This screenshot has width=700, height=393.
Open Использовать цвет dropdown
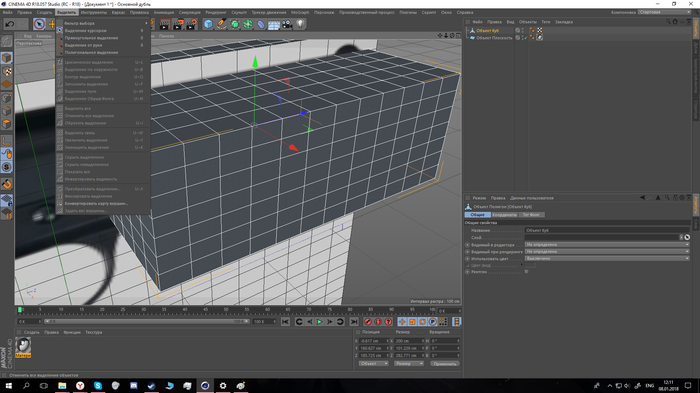click(x=607, y=258)
